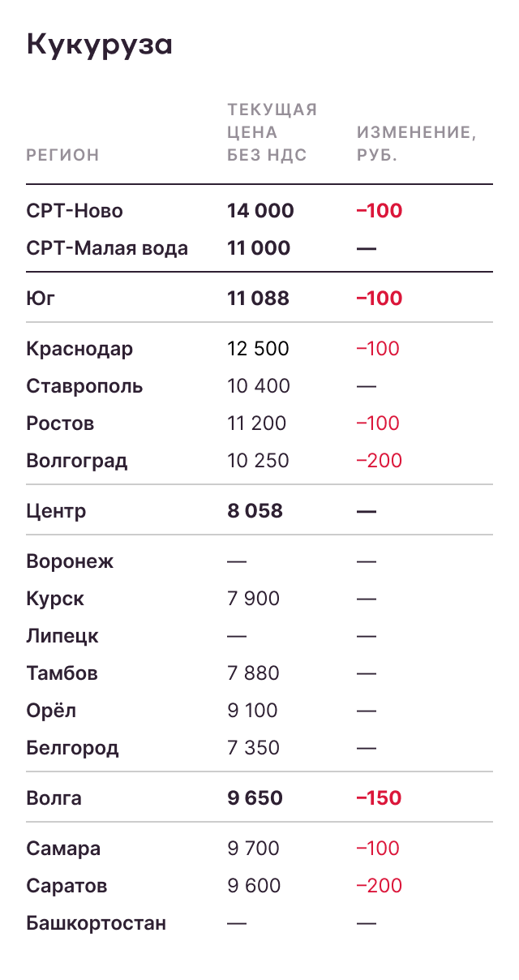Image resolution: width=519 pixels, height=980 pixels.
Task: Select the Белгород region label
Action: pos(72,748)
